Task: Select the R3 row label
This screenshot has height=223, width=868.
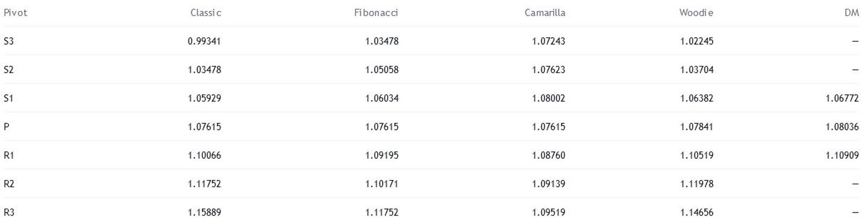Action: pyautogui.click(x=8, y=212)
